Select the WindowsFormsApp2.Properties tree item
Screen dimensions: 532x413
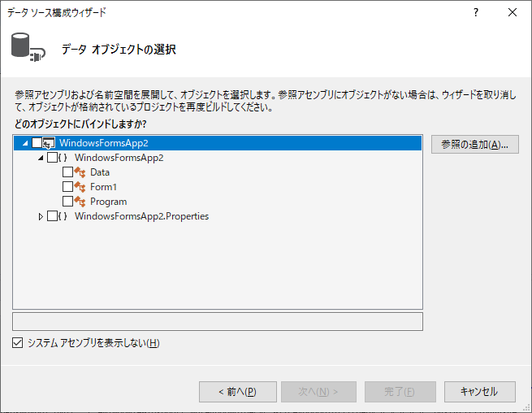141,216
